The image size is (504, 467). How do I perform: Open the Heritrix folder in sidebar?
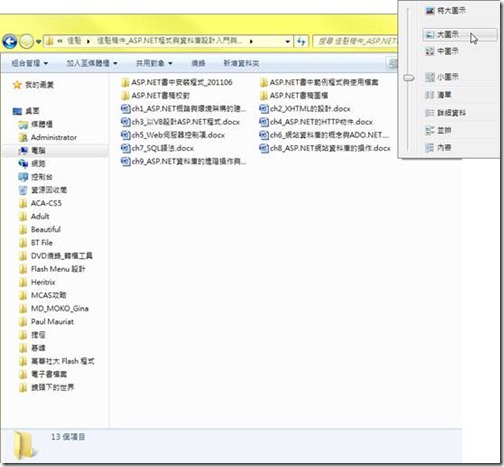(37, 282)
